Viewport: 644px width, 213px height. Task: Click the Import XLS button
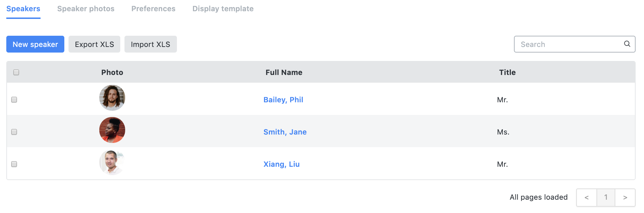pos(151,44)
